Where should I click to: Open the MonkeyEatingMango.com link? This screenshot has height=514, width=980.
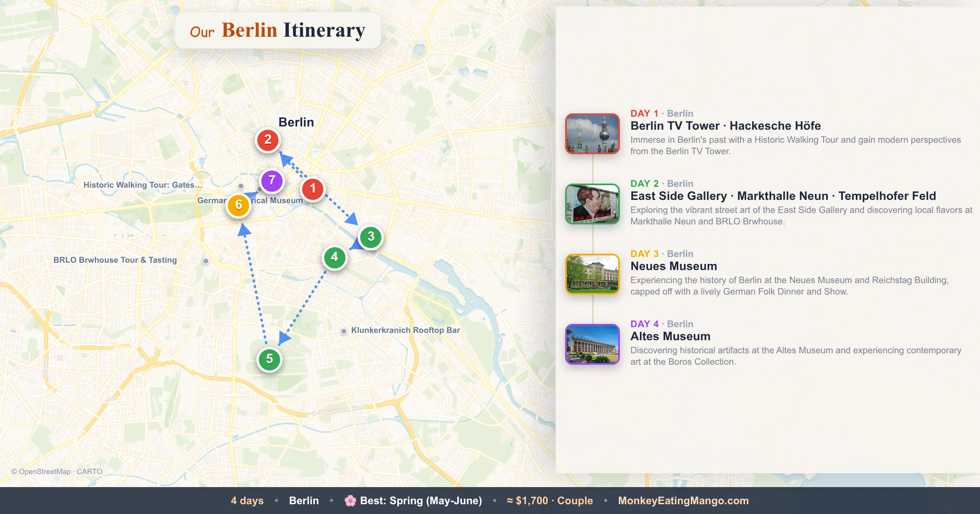[x=684, y=501]
